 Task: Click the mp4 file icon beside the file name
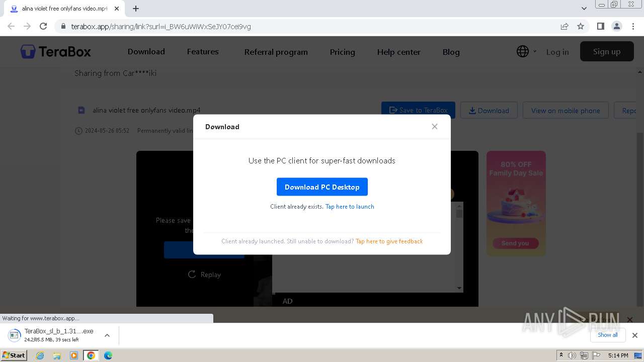82,110
